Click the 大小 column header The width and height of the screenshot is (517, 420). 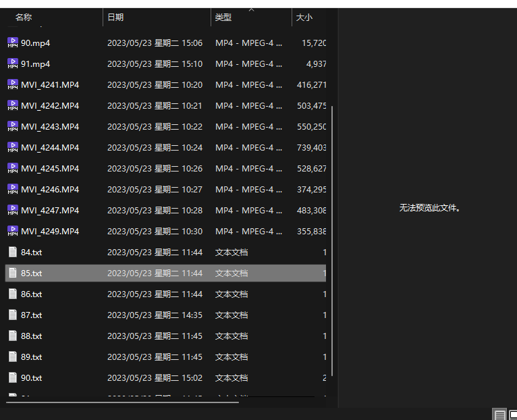[304, 18]
